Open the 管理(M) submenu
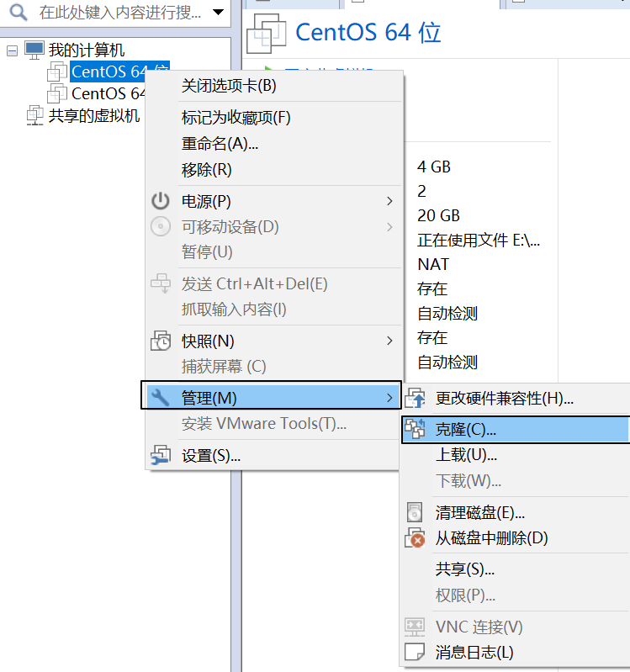Viewport: 630px width, 672px height. click(272, 398)
